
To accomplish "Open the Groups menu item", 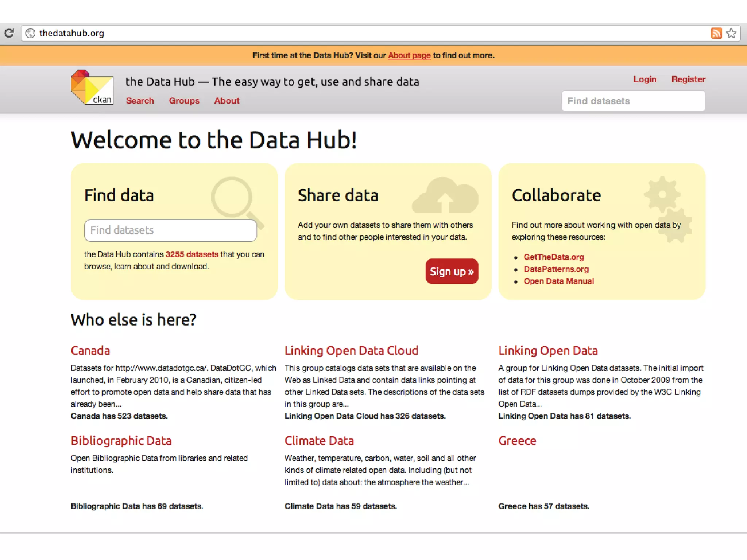I will coord(184,101).
